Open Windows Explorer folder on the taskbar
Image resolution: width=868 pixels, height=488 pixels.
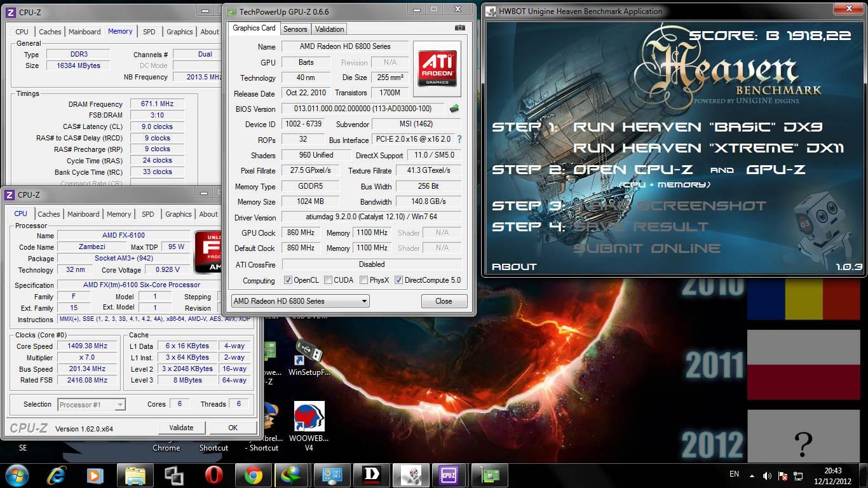(x=135, y=475)
